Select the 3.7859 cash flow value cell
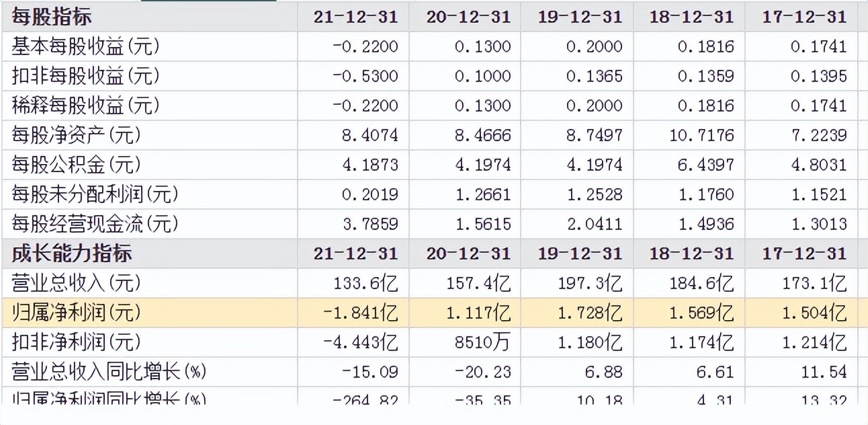Viewport: 868px width, 425px height. pos(370,224)
